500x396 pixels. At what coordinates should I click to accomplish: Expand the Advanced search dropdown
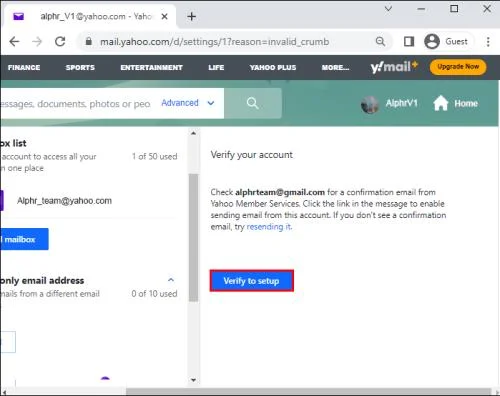[188, 103]
